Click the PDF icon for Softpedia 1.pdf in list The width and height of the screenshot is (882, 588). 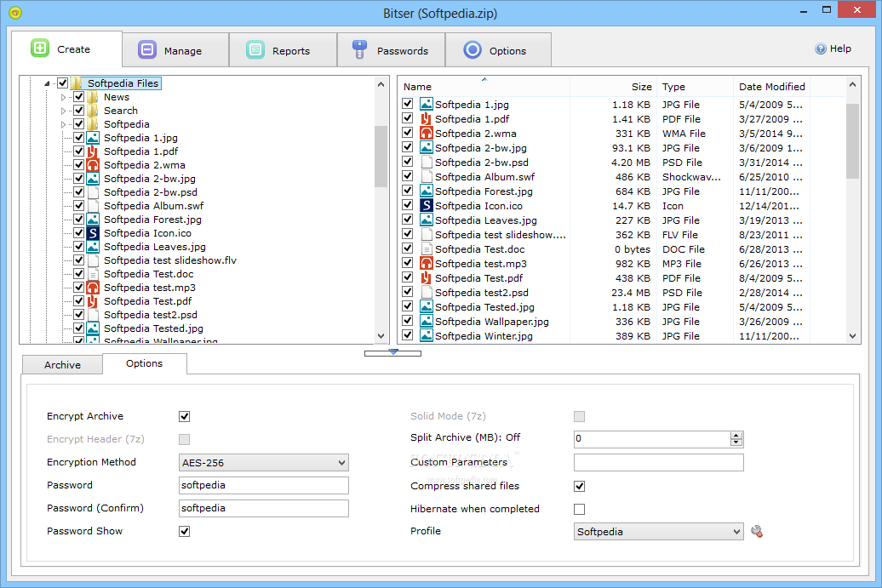click(427, 118)
